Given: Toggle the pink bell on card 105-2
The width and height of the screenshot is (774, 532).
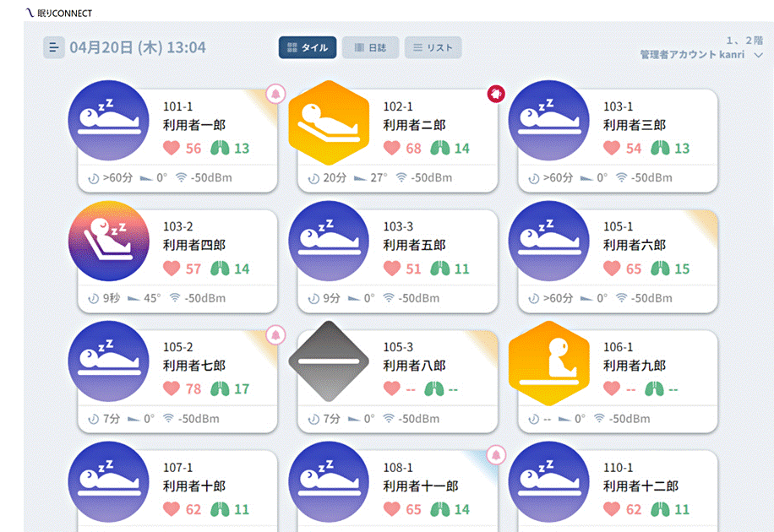Looking at the screenshot, I should point(276,335).
